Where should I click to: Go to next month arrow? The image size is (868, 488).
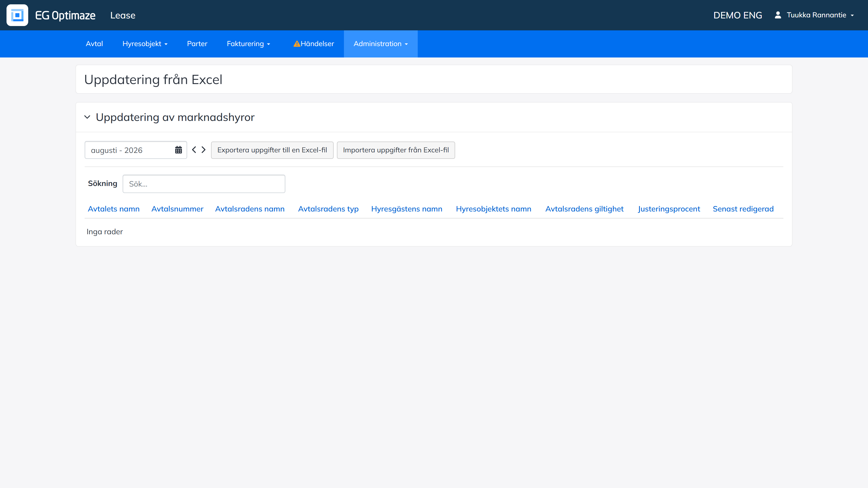coord(203,150)
